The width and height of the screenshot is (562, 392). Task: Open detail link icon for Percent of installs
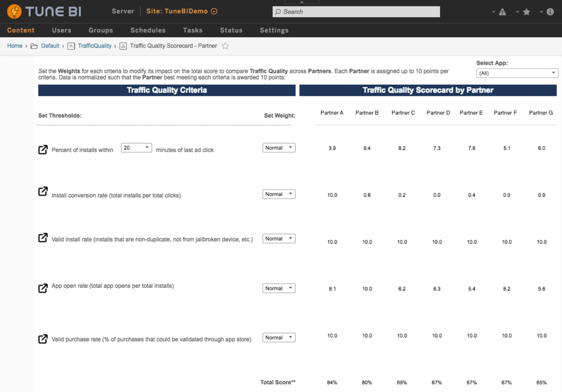coord(43,150)
